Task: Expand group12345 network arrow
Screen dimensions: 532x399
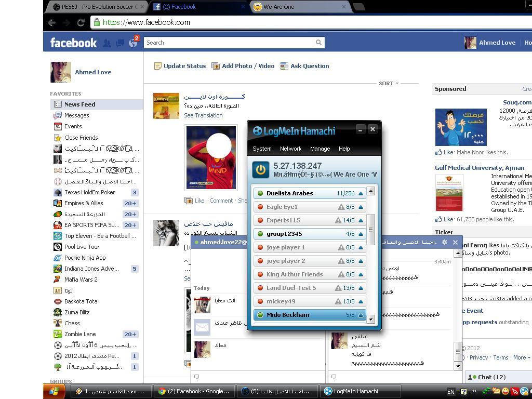Action: tap(361, 234)
